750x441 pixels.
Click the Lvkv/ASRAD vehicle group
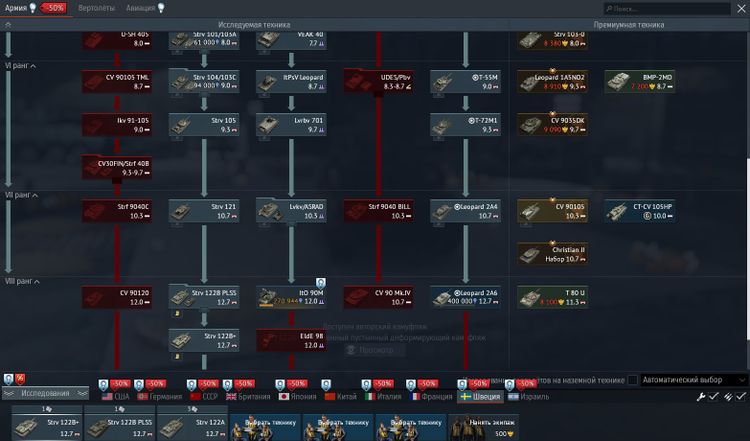coord(292,211)
